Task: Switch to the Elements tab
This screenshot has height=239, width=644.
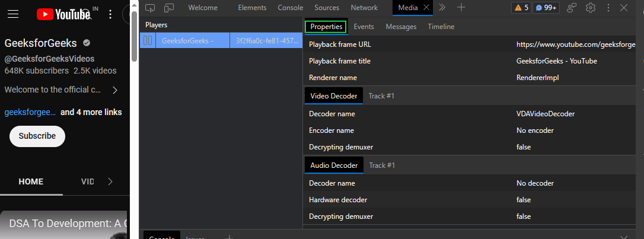Action: coord(252,7)
